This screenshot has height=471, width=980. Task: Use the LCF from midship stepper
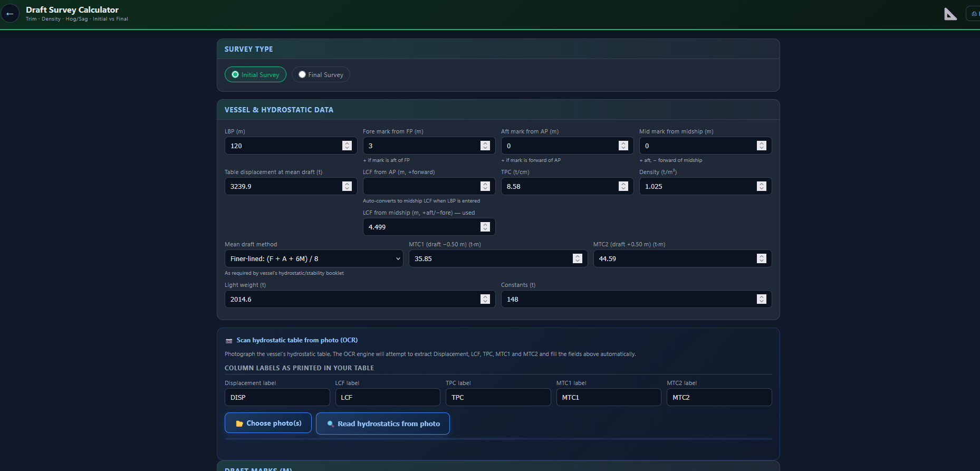coord(485,227)
